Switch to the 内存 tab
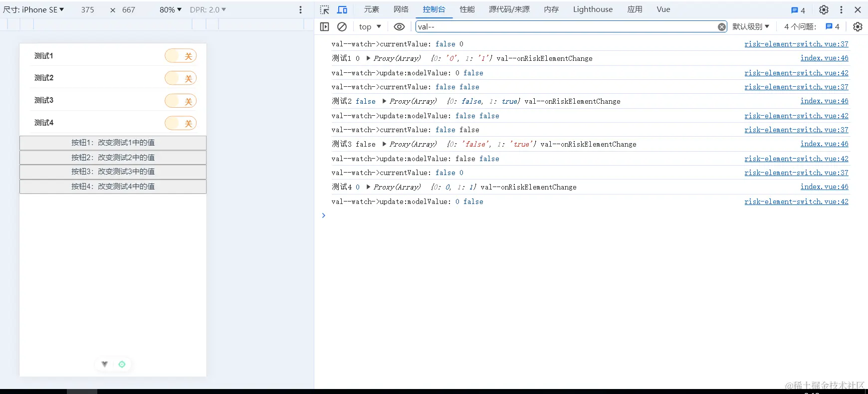Image resolution: width=868 pixels, height=394 pixels. coord(551,9)
